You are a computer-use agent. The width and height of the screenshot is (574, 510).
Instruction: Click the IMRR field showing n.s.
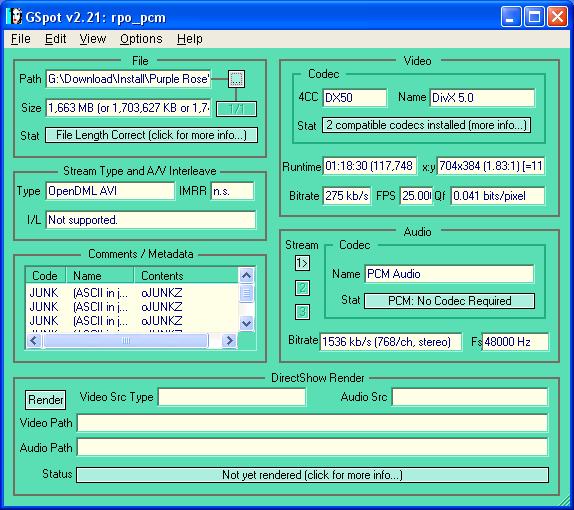232,191
